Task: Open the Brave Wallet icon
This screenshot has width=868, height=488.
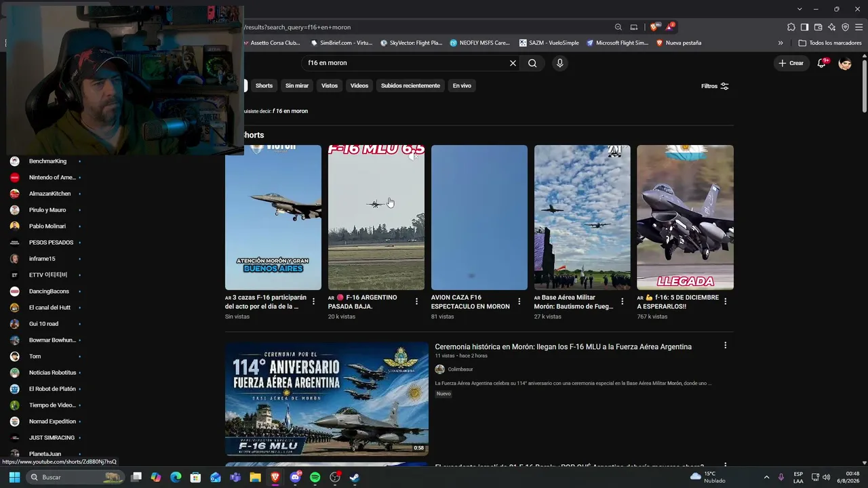Action: 818,27
